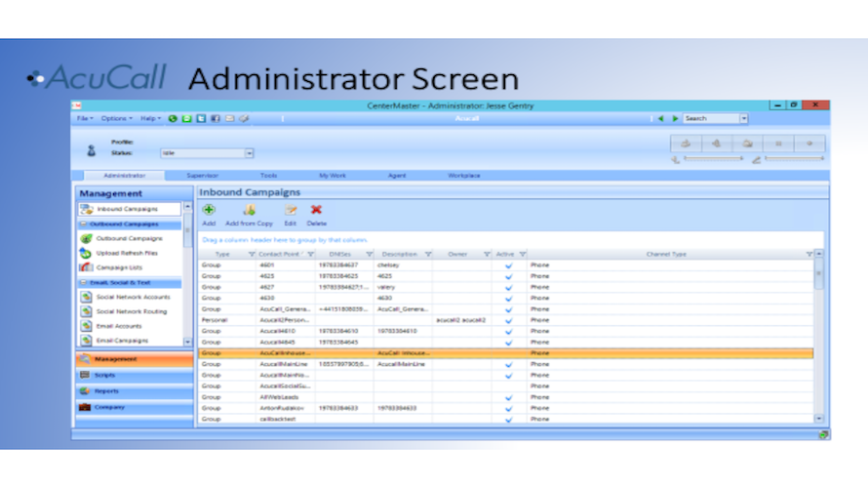868x488 pixels.
Task: Click the grid's scroll-down arrow
Action: (818, 419)
